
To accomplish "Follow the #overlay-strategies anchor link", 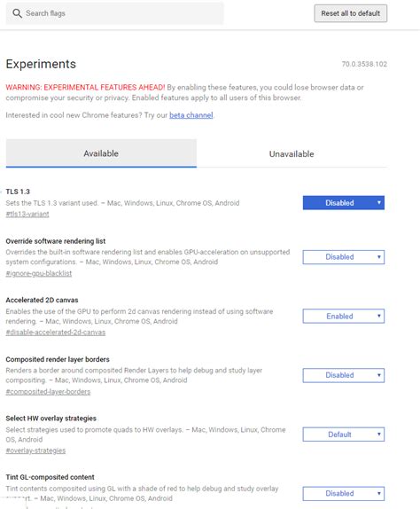I will [x=35, y=450].
